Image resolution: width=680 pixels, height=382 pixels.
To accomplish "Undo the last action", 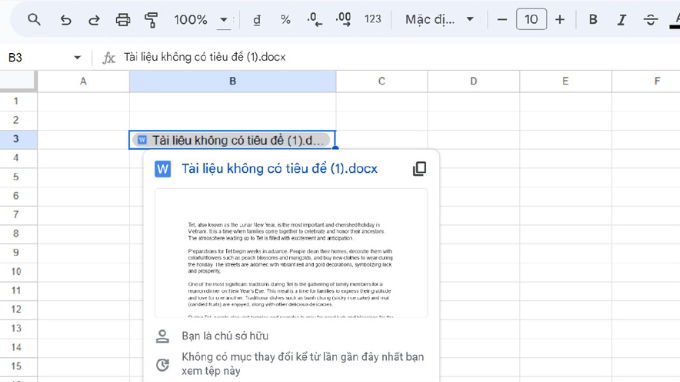I will click(65, 20).
